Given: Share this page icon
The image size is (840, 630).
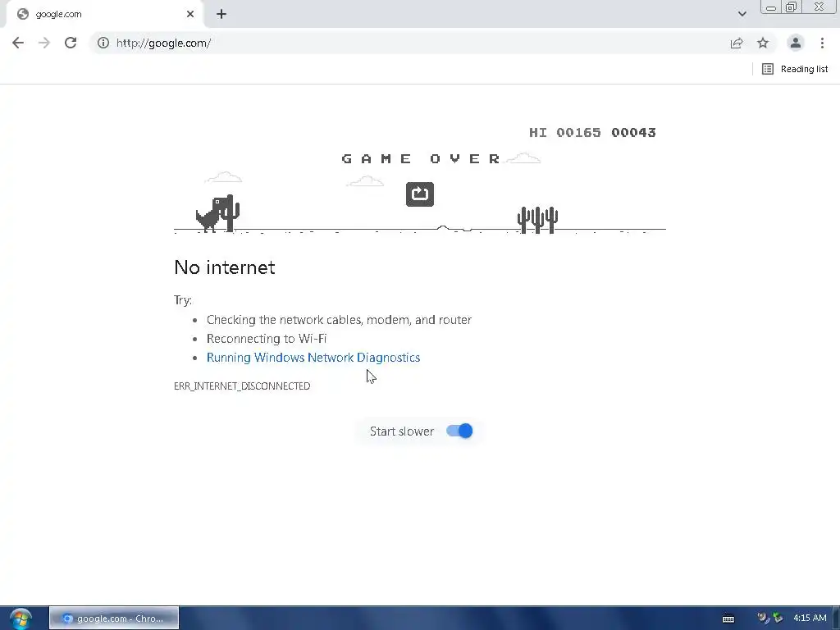Looking at the screenshot, I should [x=737, y=43].
